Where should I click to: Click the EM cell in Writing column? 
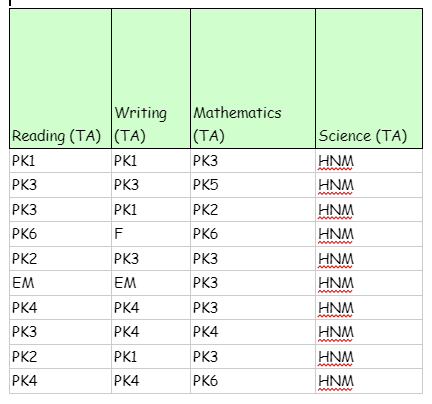tap(151, 283)
